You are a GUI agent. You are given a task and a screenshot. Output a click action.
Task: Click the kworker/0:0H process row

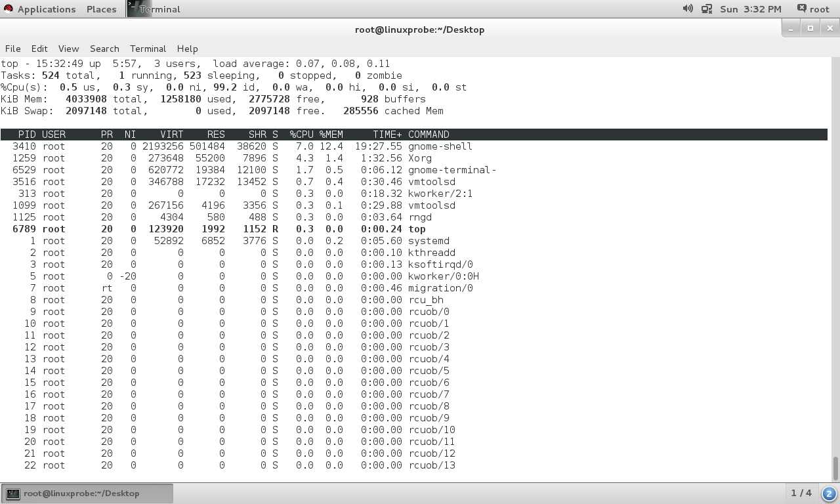(x=413, y=276)
